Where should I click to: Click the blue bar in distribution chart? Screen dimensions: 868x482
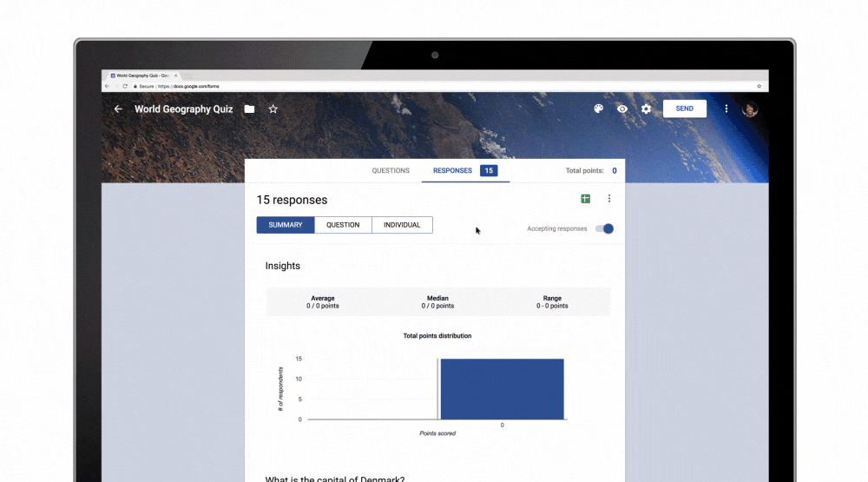(502, 389)
